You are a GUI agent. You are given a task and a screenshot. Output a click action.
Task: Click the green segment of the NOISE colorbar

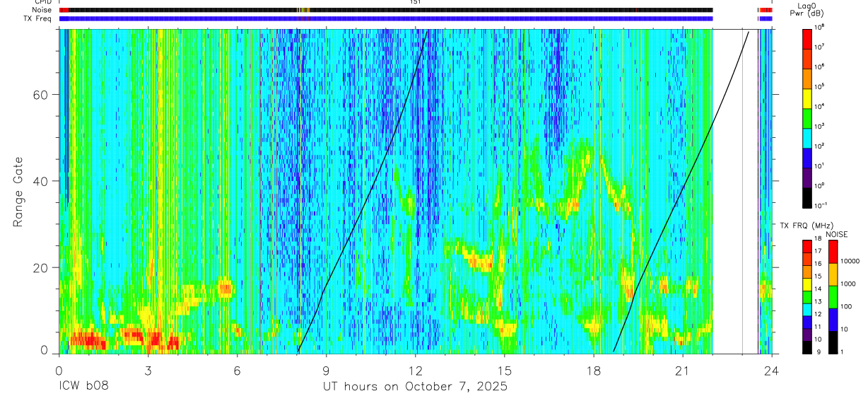[x=833, y=297]
